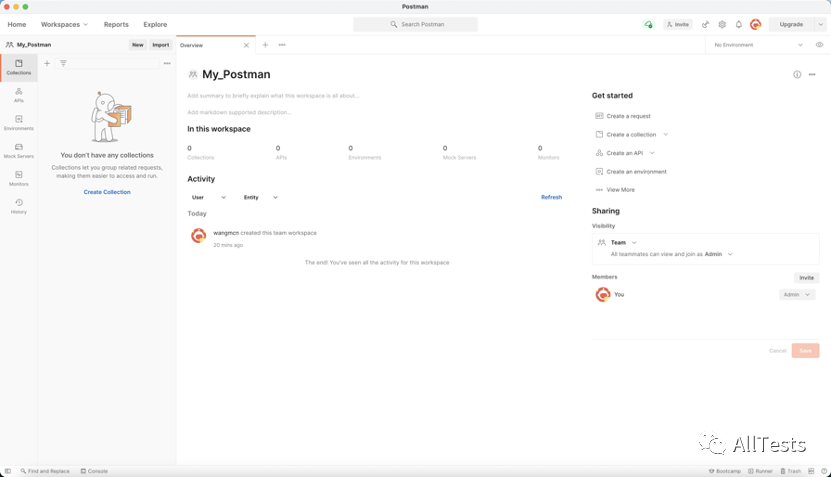Click the New button
Image resolution: width=832 pixels, height=478 pixels.
click(137, 45)
